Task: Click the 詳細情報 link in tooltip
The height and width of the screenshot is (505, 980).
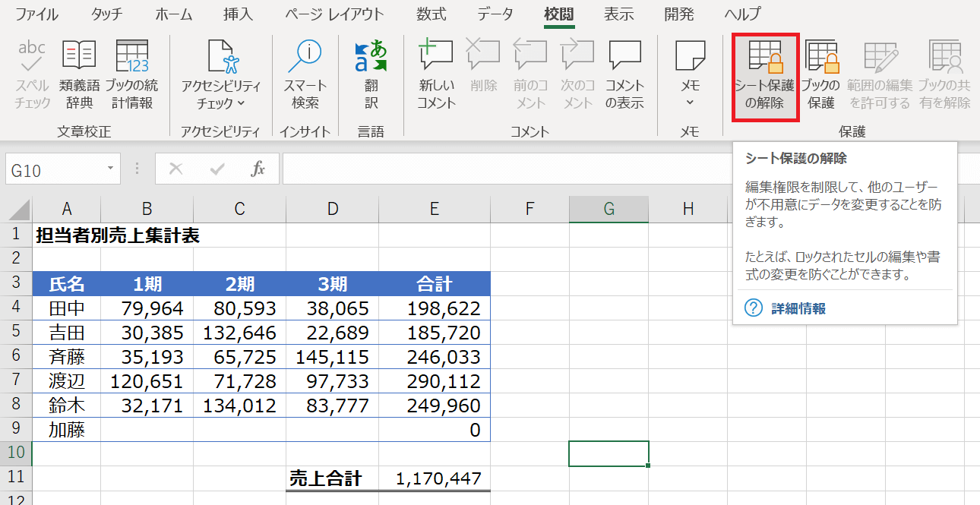Action: 798,308
